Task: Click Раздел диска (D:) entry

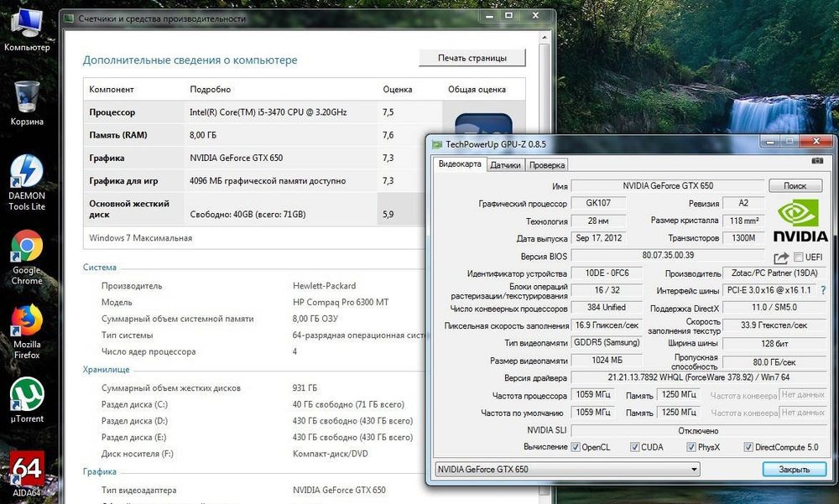Action: [x=134, y=421]
